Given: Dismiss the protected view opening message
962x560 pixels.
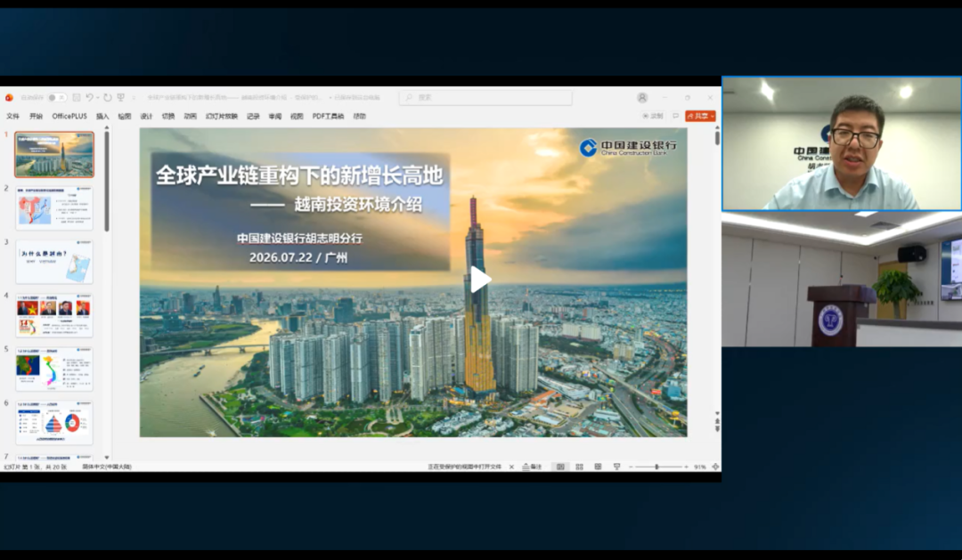Looking at the screenshot, I should point(511,467).
